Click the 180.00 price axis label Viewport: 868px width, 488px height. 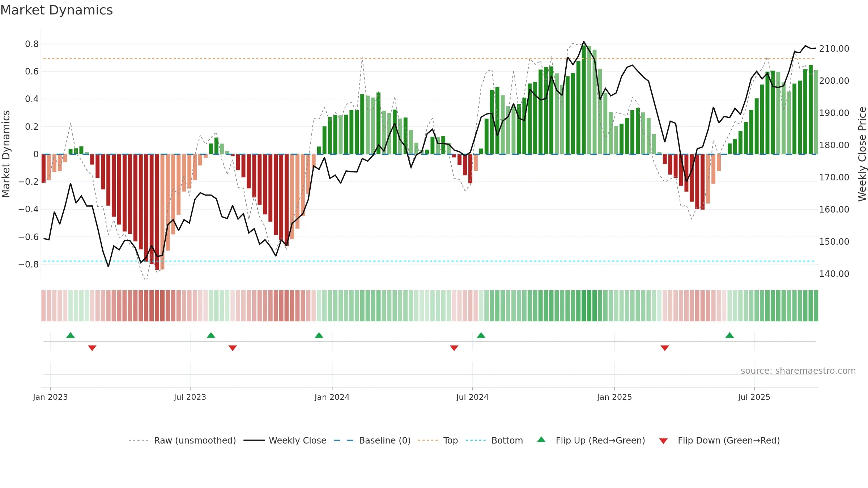834,145
